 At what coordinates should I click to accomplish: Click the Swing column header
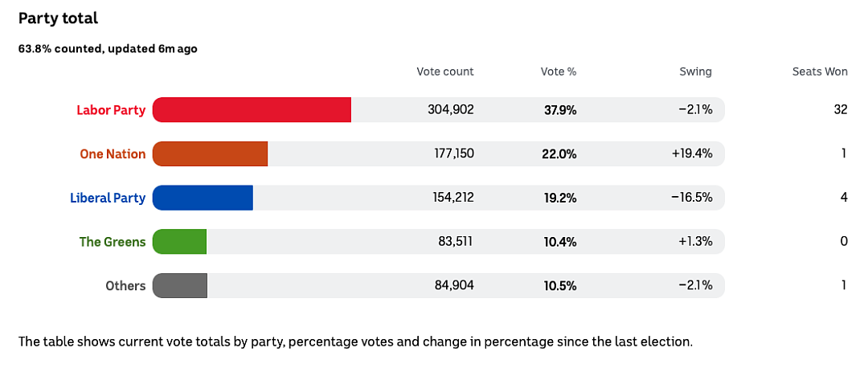coord(696,72)
